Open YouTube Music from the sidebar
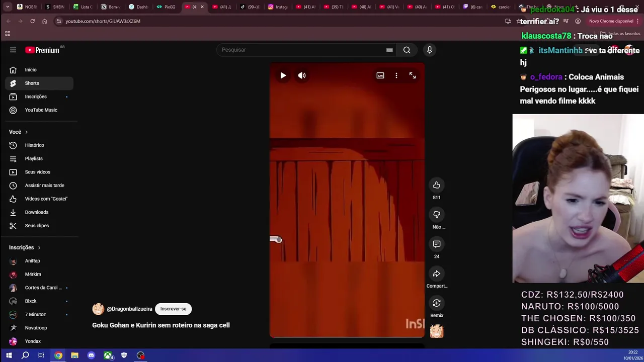Image resolution: width=644 pixels, height=362 pixels. point(39,110)
